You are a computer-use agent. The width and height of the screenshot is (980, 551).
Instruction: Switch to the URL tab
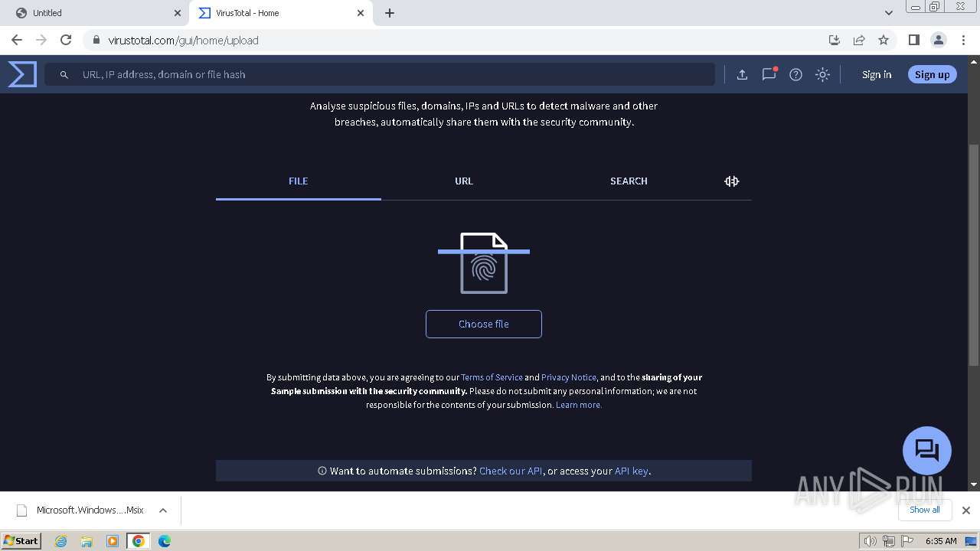[x=464, y=181]
